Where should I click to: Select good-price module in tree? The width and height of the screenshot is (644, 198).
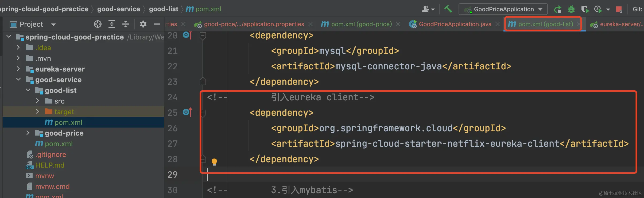coord(64,133)
